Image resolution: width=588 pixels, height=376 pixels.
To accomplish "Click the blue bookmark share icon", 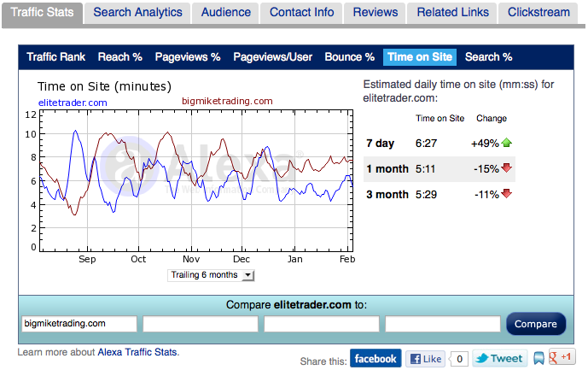I will point(539,358).
